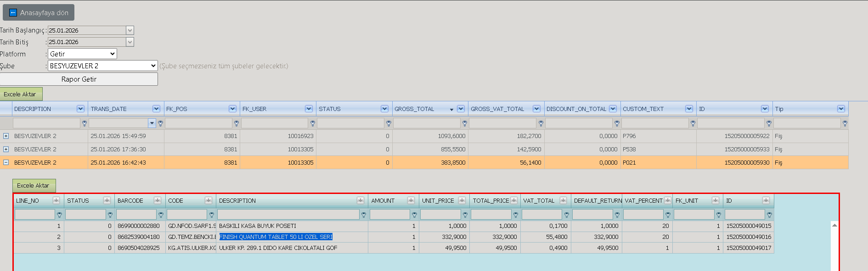Click the filter icon under AMOUNT detail column
The width and height of the screenshot is (868, 271).
(x=414, y=215)
